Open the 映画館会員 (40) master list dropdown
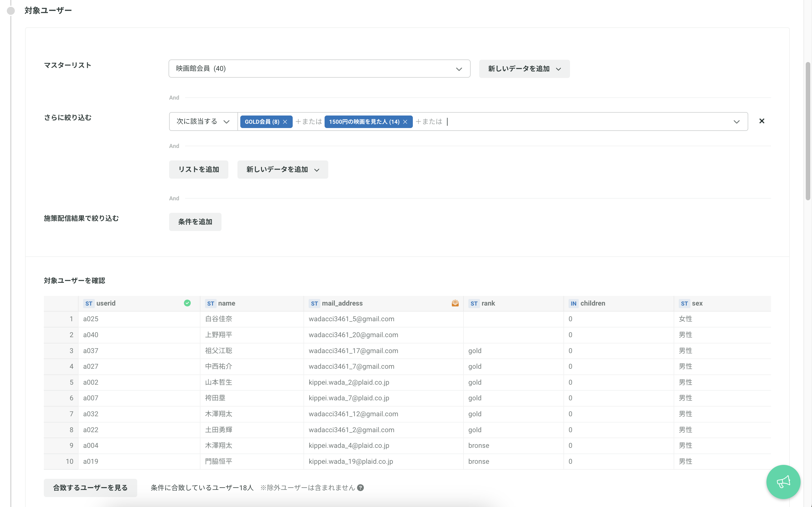 point(319,69)
